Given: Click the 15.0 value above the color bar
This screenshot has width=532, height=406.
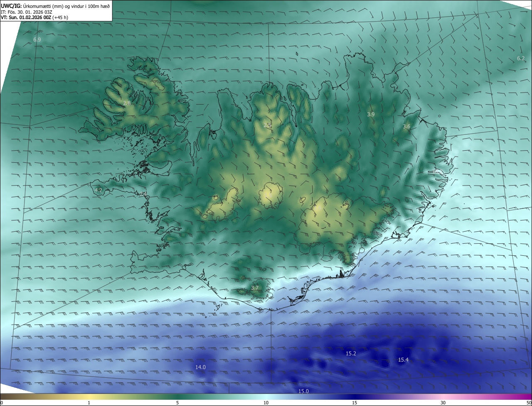Looking at the screenshot, I should [303, 391].
